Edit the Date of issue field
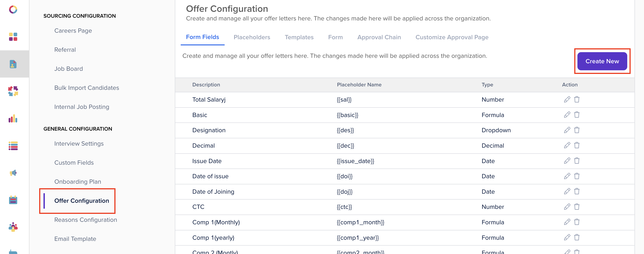 (x=567, y=176)
